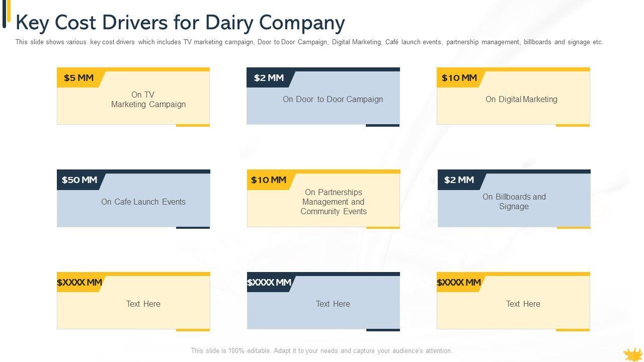
Task: Click the slide description subtitle text
Action: 309,42
